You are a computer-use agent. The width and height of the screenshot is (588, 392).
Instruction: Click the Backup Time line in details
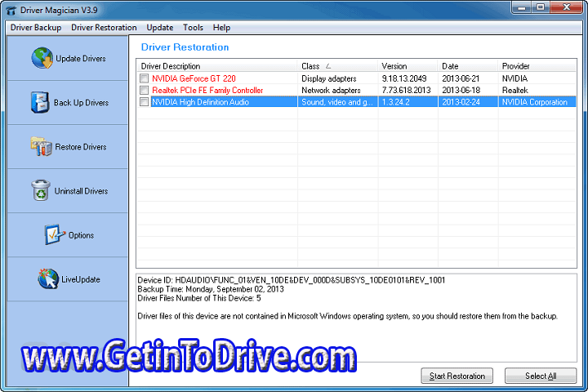(x=211, y=289)
